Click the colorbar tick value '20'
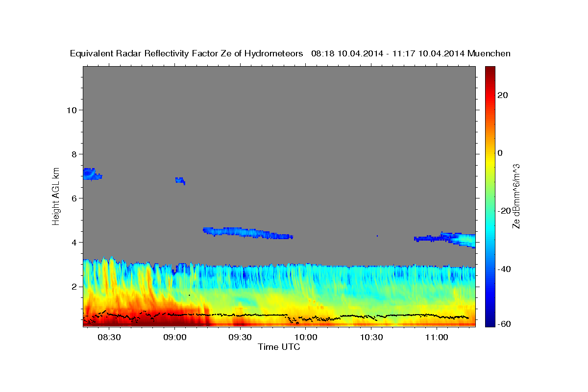The image size is (588, 392). [x=502, y=95]
